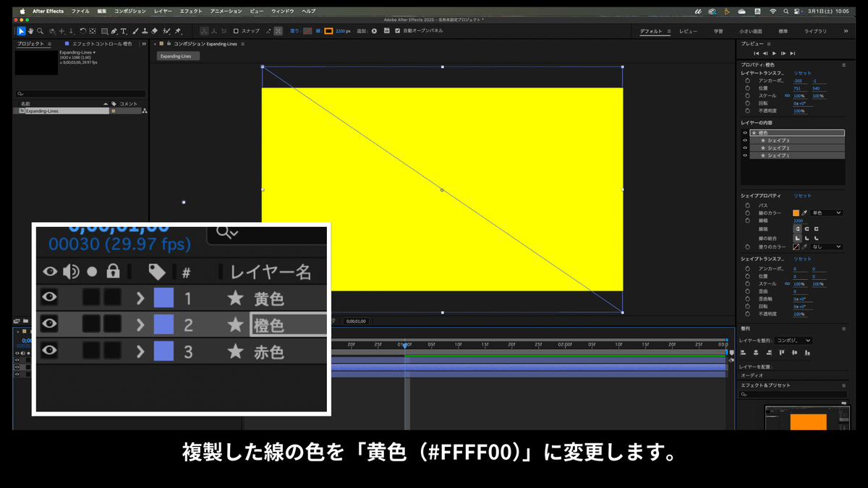Open the flowchart icon beside Expanding-Lines item
Viewport: 868px width, 488px height.
pyautogui.click(x=144, y=111)
